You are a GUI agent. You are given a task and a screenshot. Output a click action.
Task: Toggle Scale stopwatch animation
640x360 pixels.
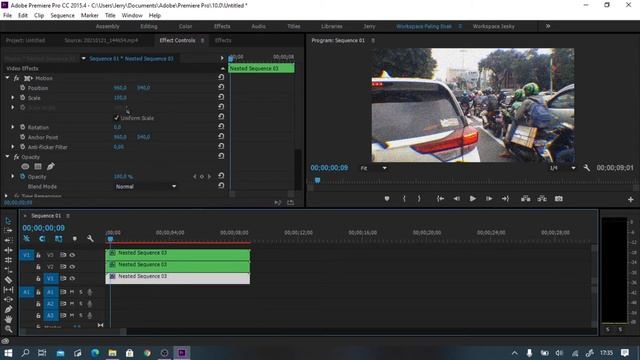coord(23,98)
